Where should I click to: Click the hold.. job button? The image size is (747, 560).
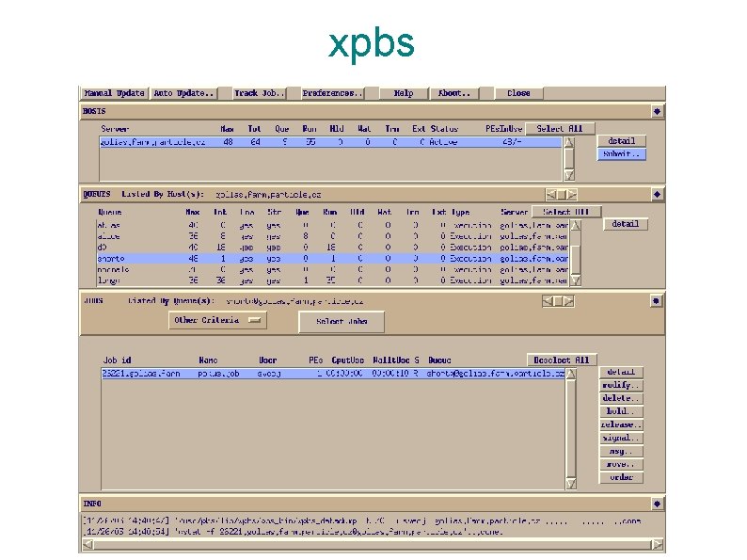pos(621,411)
